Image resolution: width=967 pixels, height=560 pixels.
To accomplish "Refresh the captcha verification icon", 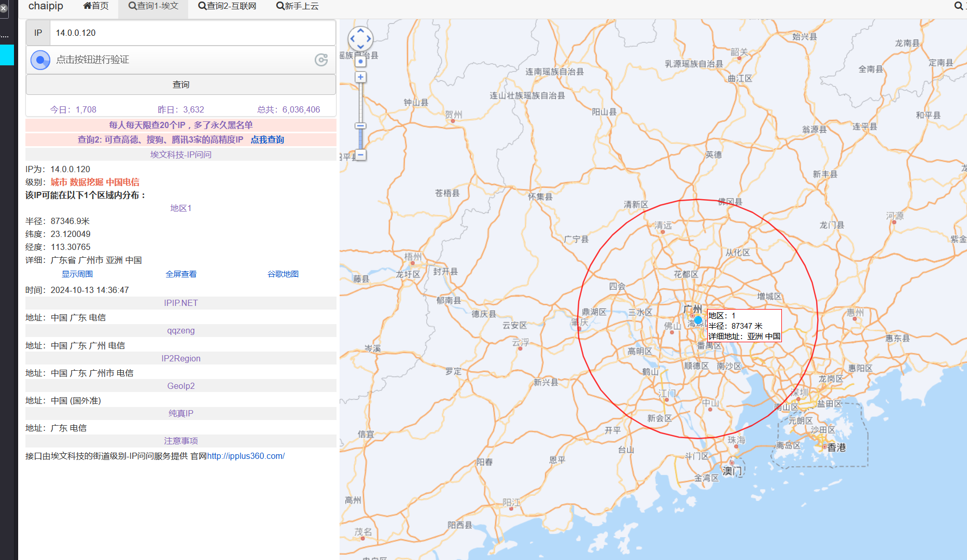I will click(321, 60).
